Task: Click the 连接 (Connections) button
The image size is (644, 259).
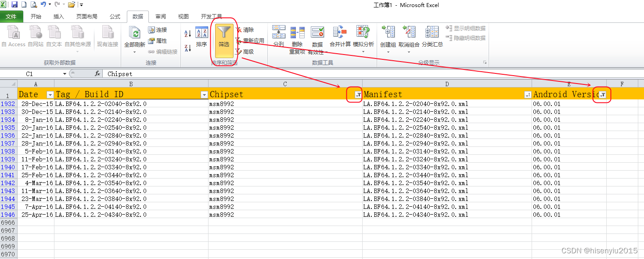Action: (x=158, y=30)
